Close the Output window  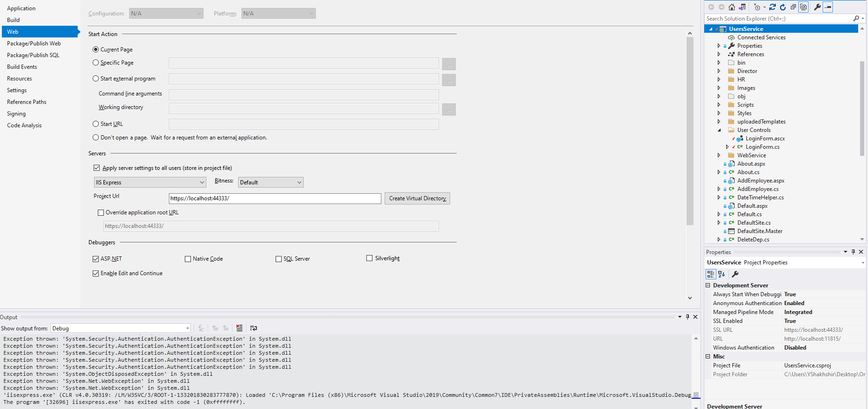click(695, 317)
